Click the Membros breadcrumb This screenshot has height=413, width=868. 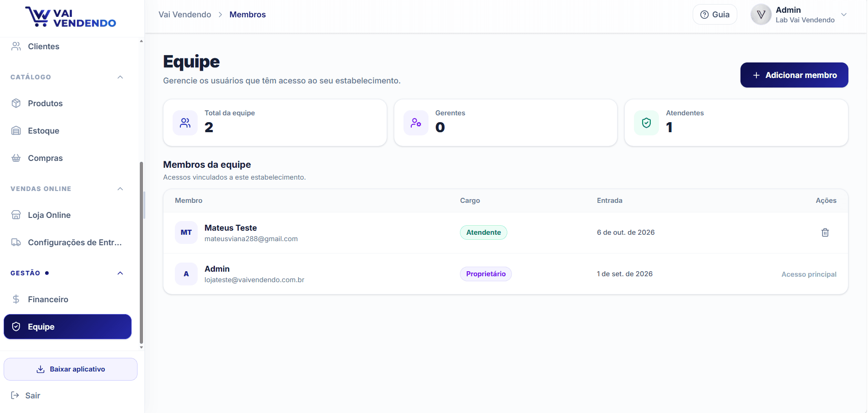click(x=247, y=15)
